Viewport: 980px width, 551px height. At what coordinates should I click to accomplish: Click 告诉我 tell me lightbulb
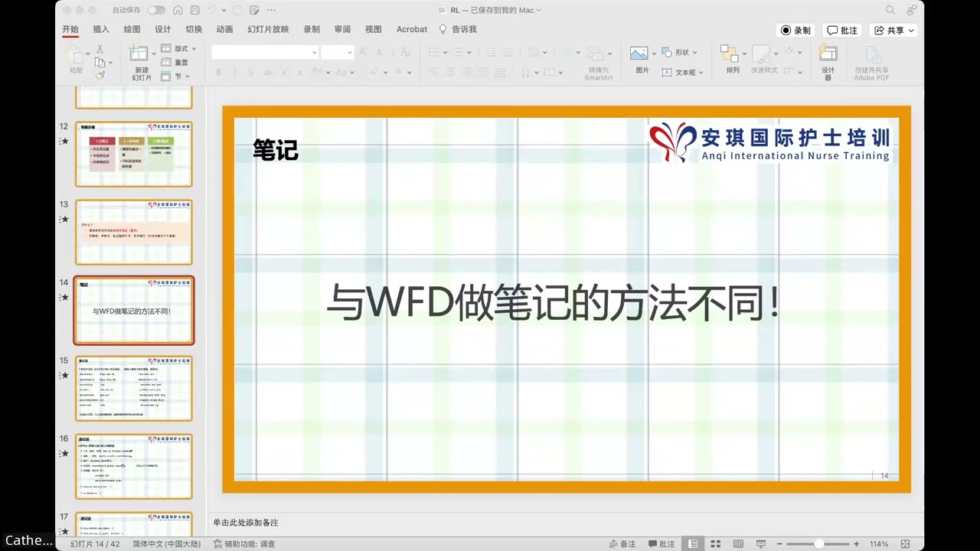coord(458,29)
